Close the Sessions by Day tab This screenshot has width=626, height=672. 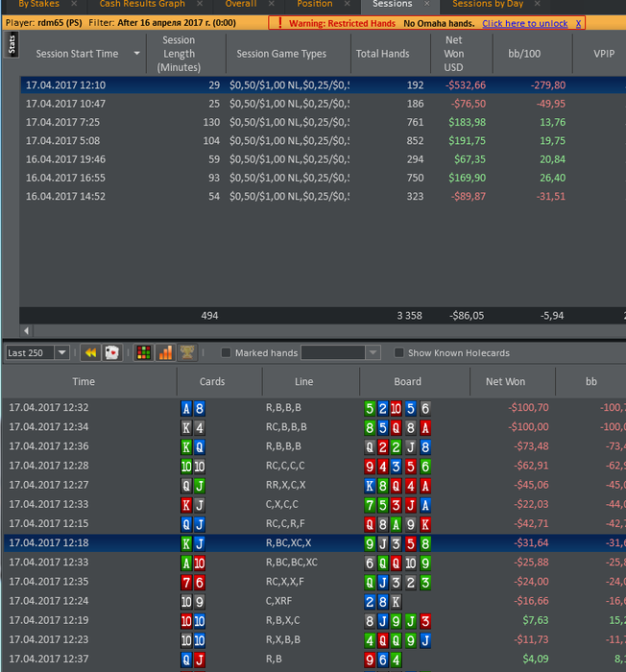point(538,4)
